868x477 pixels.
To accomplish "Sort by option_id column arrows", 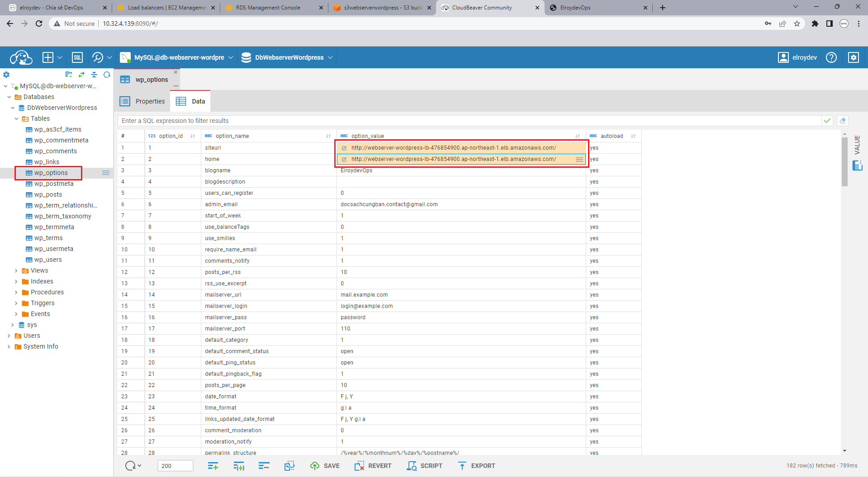I will pos(193,136).
